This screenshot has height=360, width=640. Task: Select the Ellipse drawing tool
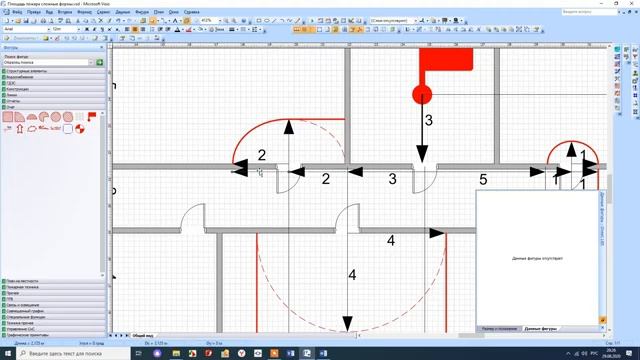266,20
